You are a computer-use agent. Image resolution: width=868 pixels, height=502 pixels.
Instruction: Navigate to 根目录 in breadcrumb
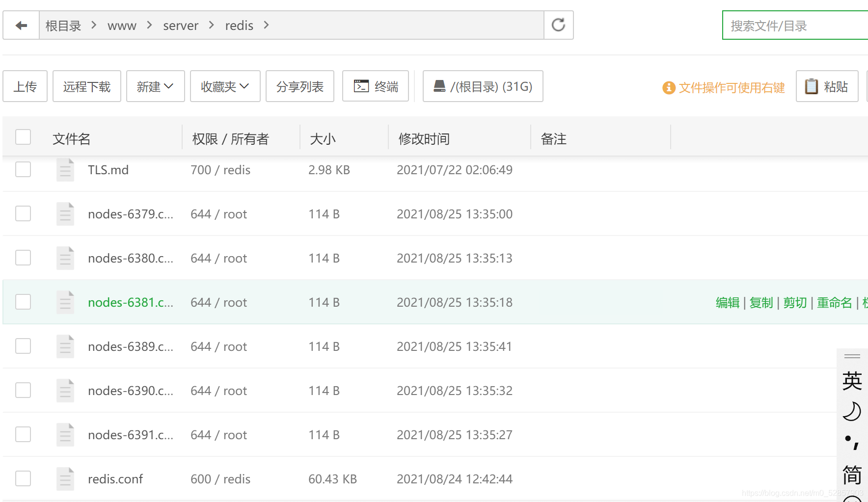pos(63,26)
